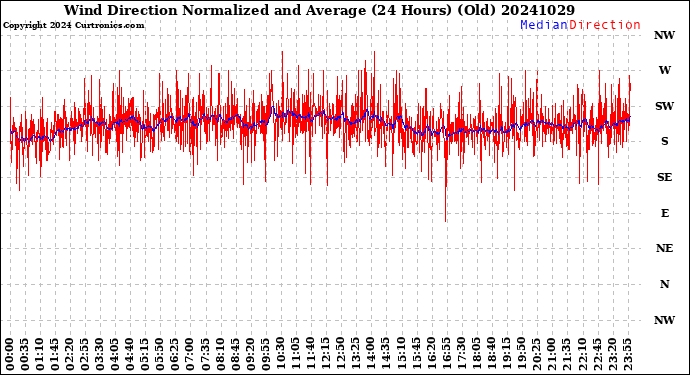Click the 14:00 time axis label
Screen dimensions: 690x375
click(x=371, y=354)
